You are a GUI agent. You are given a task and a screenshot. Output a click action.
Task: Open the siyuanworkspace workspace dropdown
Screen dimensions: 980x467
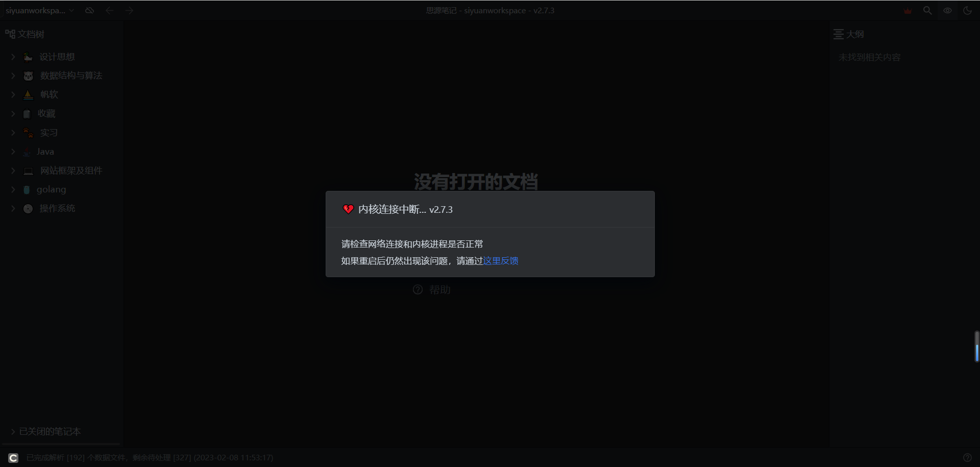40,10
